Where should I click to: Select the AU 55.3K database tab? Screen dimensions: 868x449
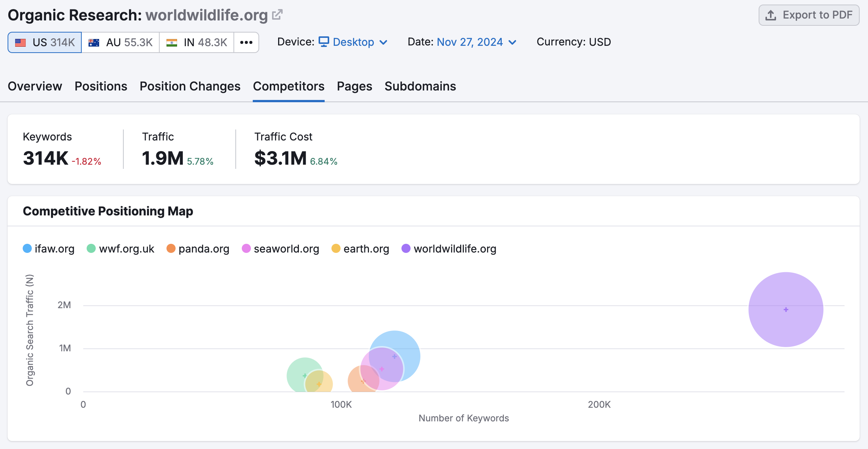coord(120,42)
